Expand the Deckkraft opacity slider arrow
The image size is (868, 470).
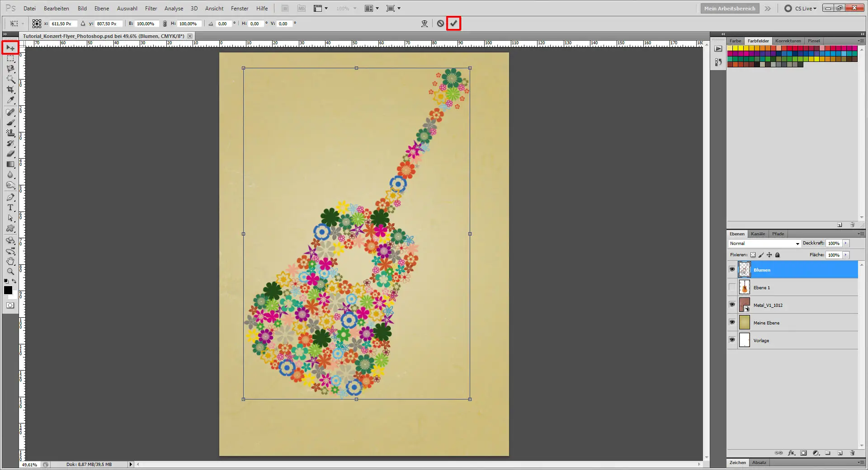point(845,243)
